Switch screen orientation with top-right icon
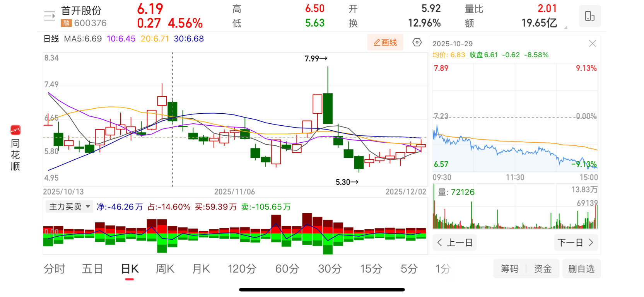This screenshot has height=297, width=644. pos(589,16)
